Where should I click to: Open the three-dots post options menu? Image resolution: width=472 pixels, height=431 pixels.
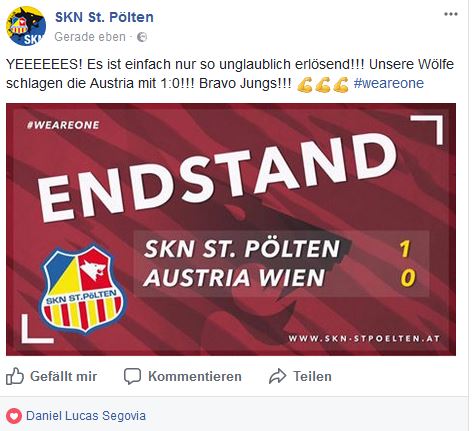[x=451, y=14]
